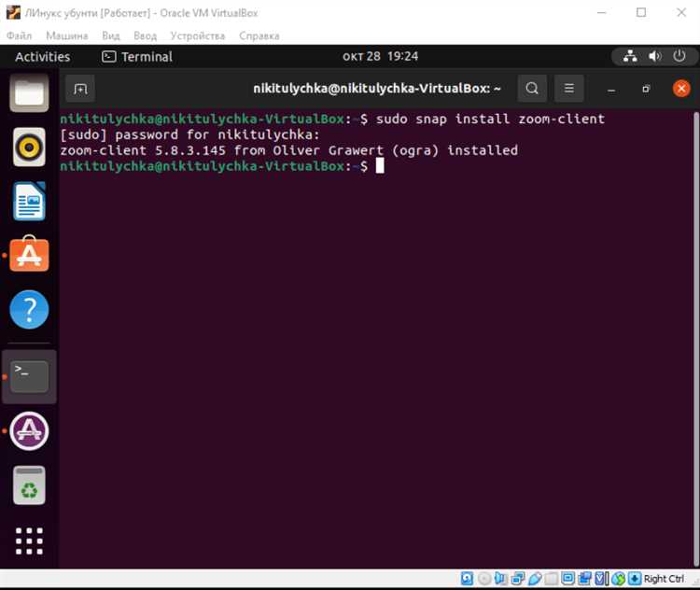Open LibreOffice Writer from the dock

click(x=29, y=201)
